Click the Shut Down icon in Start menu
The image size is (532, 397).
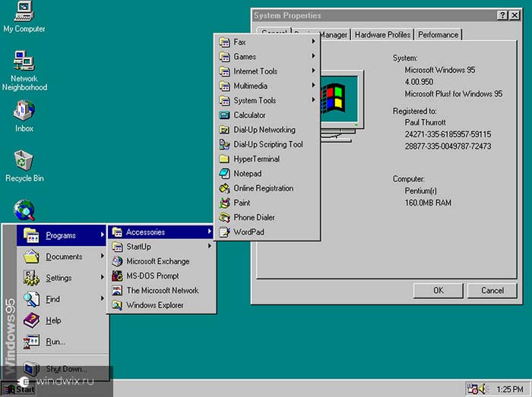click(x=31, y=369)
